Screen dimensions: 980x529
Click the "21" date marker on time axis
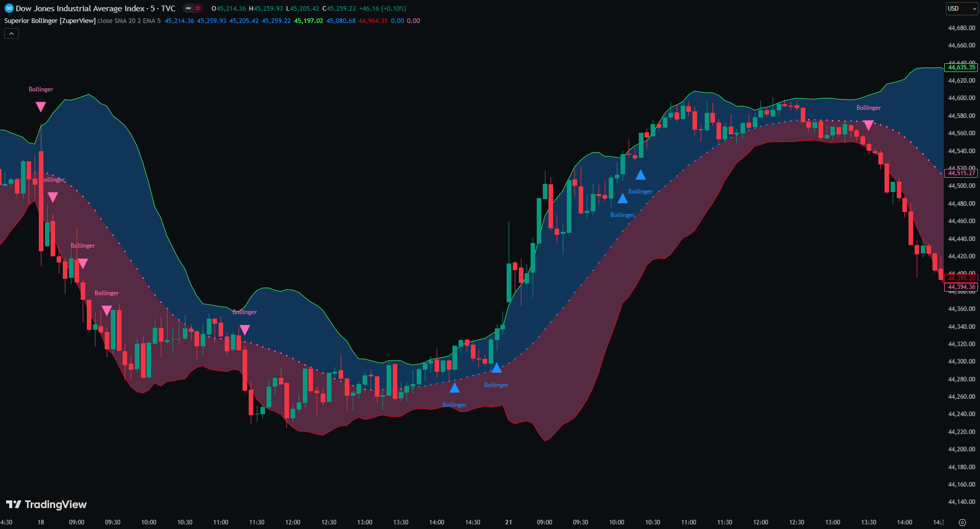(508, 522)
